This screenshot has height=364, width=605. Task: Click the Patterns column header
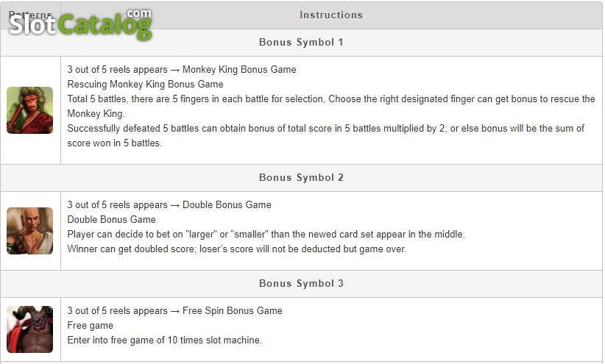pos(30,15)
